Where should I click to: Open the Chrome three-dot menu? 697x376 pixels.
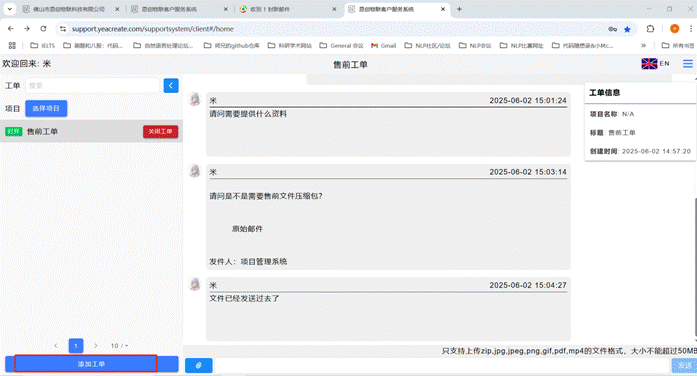click(691, 28)
